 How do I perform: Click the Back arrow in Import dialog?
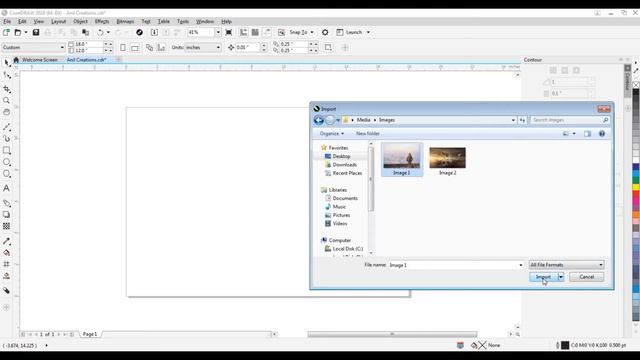tap(319, 120)
